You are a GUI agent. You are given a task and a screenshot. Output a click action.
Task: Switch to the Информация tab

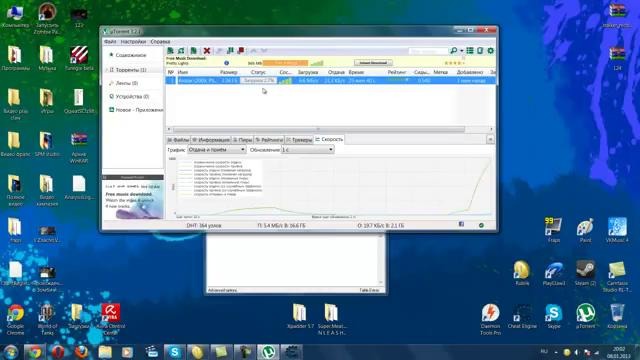click(211, 140)
